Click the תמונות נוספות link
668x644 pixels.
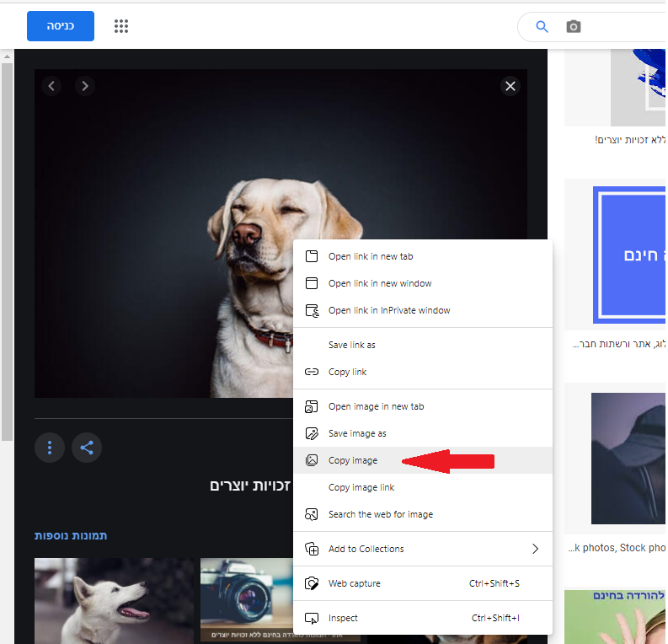point(71,536)
